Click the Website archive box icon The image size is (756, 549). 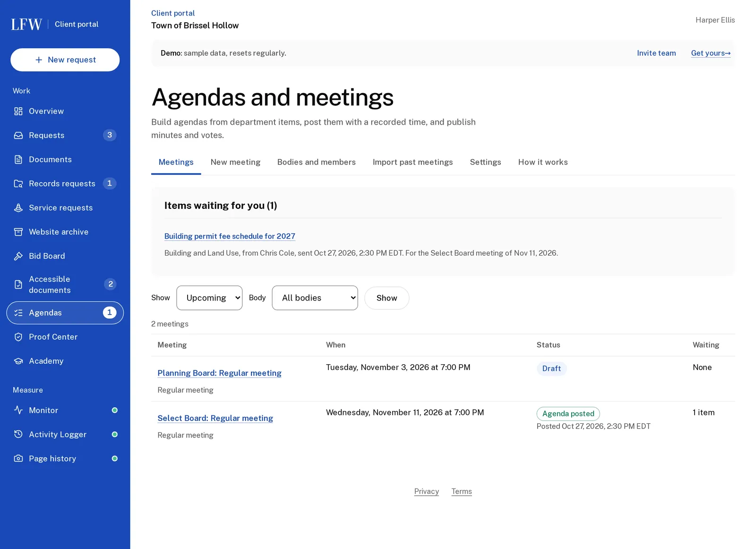[18, 232]
